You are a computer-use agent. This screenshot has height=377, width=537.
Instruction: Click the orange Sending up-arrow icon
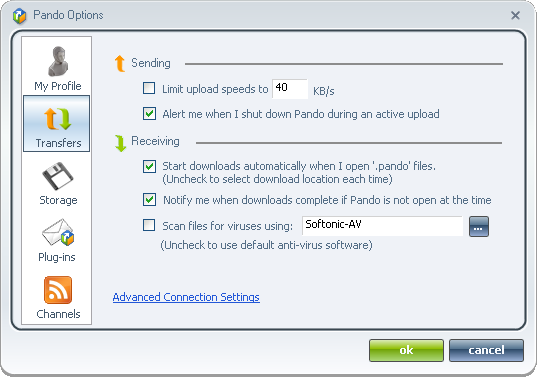coord(120,64)
